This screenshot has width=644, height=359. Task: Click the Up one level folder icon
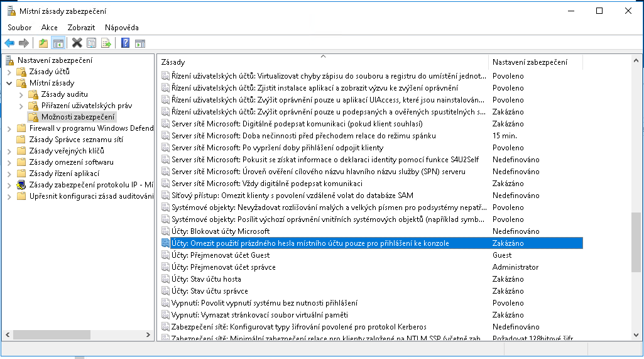43,43
